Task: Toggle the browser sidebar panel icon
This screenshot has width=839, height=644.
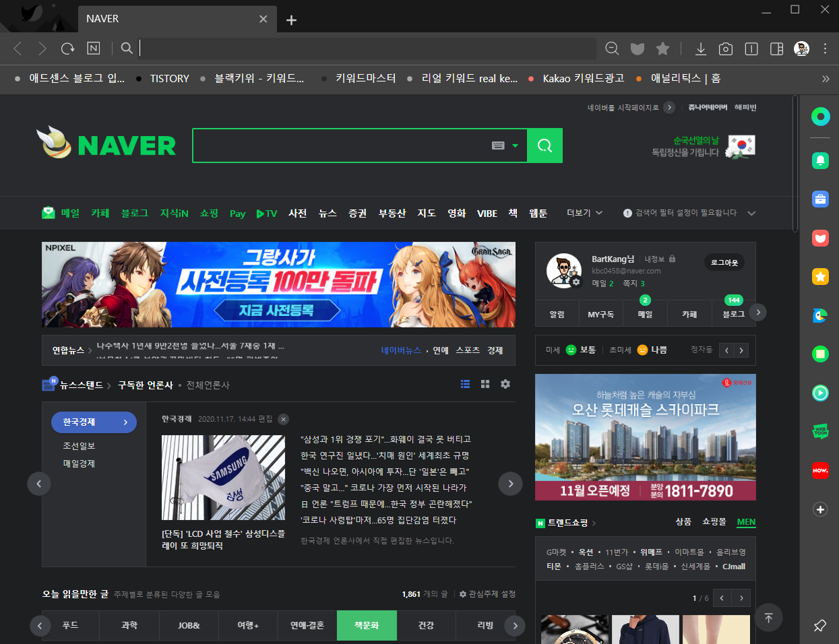Action: [x=776, y=49]
